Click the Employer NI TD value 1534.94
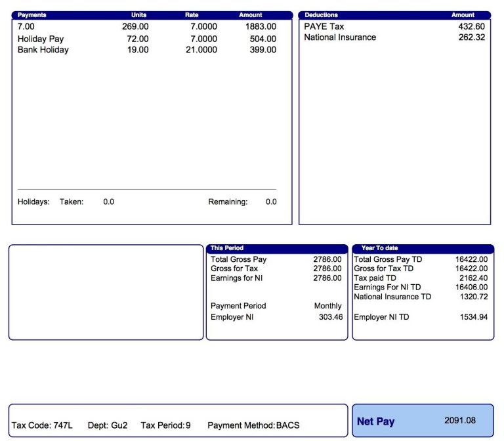Screen dimensions: 504x447 pyautogui.click(x=473, y=318)
